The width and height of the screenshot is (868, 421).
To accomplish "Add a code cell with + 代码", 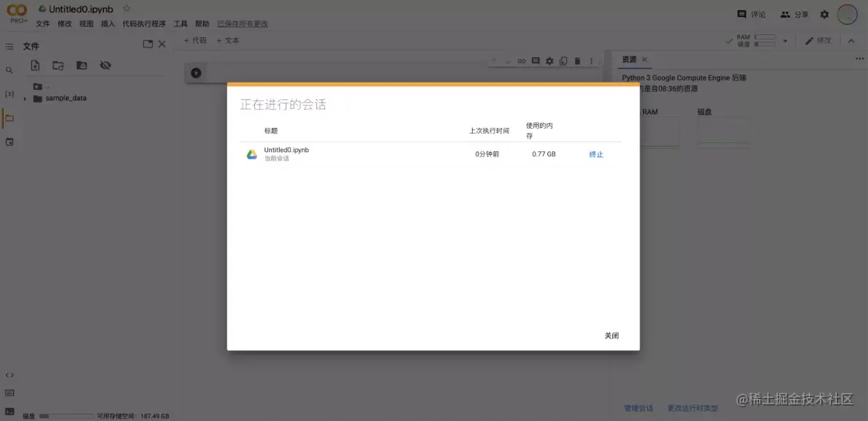I will pyautogui.click(x=195, y=40).
